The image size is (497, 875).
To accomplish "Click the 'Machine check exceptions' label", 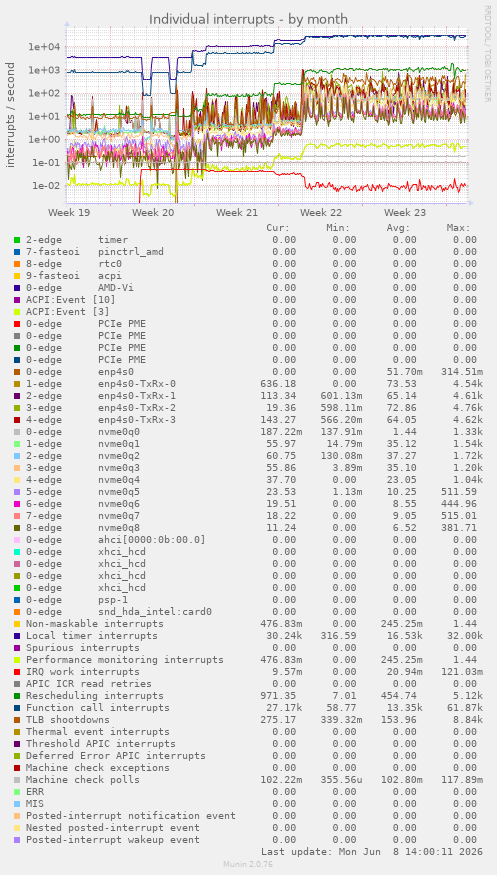I will click(x=98, y=768).
